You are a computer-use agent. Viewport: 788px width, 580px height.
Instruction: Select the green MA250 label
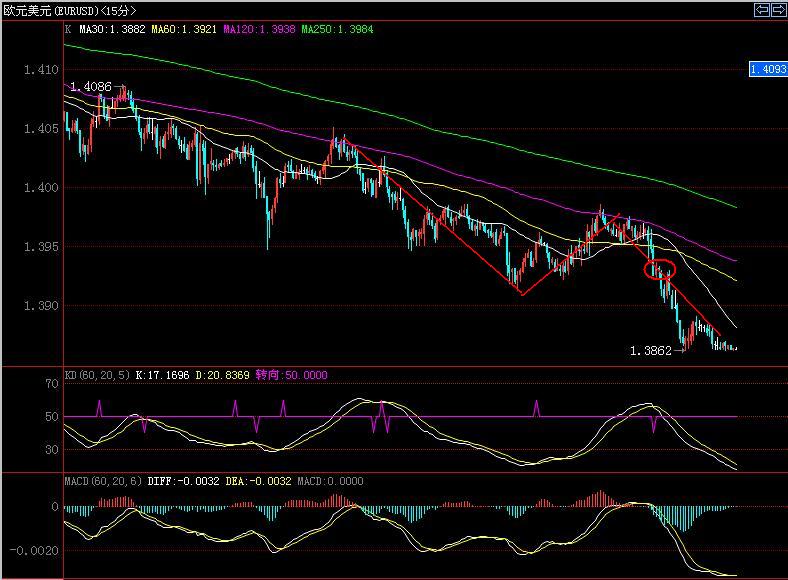(x=337, y=30)
